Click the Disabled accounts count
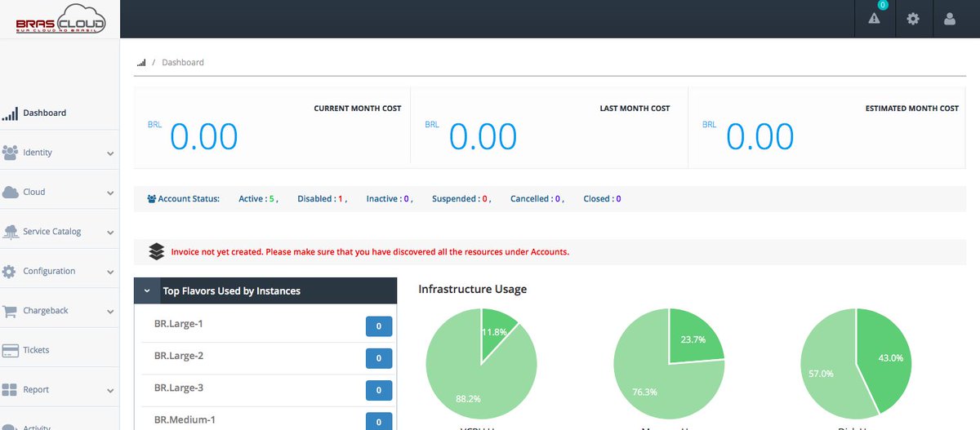 pos(341,198)
